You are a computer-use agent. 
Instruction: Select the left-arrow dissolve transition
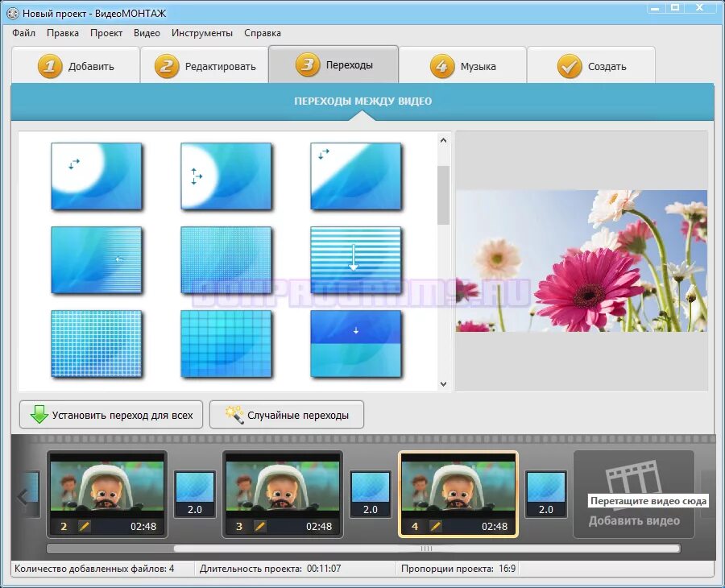tap(96, 260)
